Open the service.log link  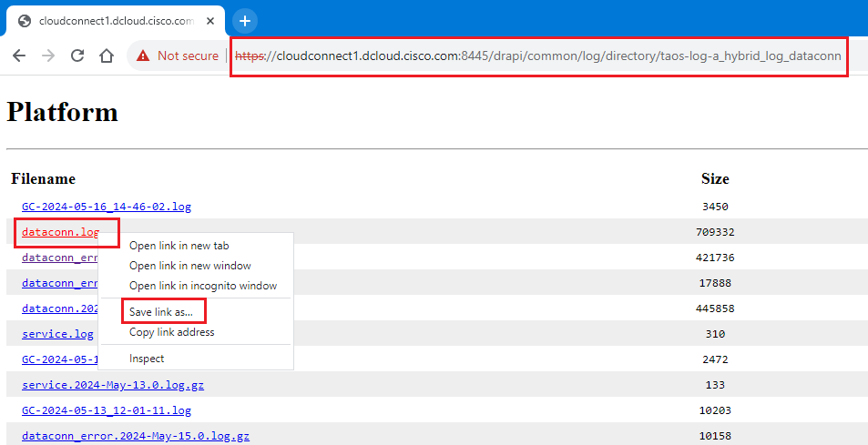57,334
